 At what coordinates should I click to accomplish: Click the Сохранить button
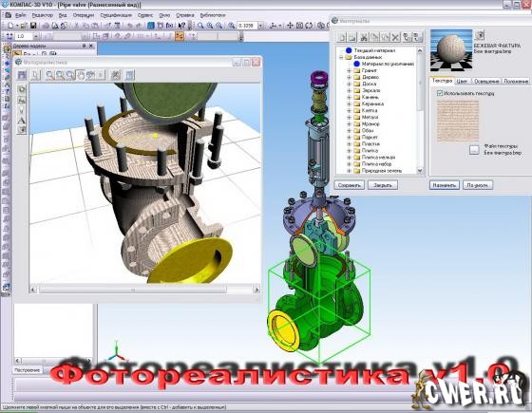click(x=350, y=185)
